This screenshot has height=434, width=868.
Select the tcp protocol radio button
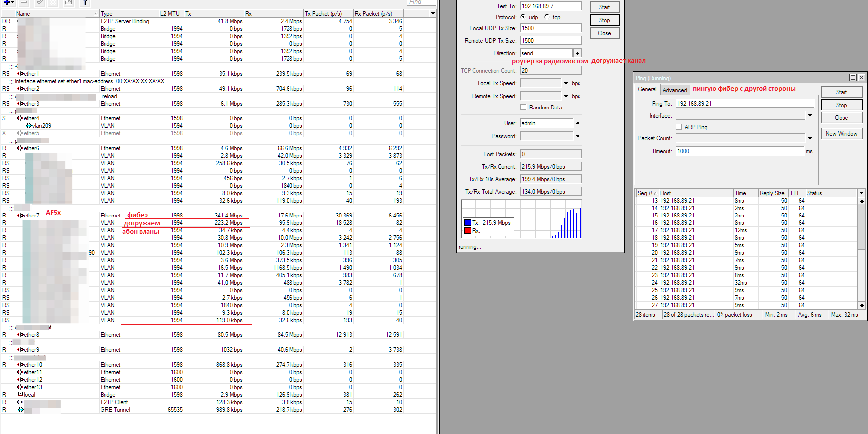(x=547, y=17)
